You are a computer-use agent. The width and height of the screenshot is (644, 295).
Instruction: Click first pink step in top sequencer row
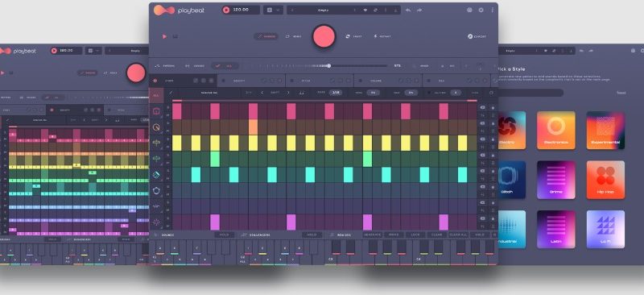[x=176, y=111]
